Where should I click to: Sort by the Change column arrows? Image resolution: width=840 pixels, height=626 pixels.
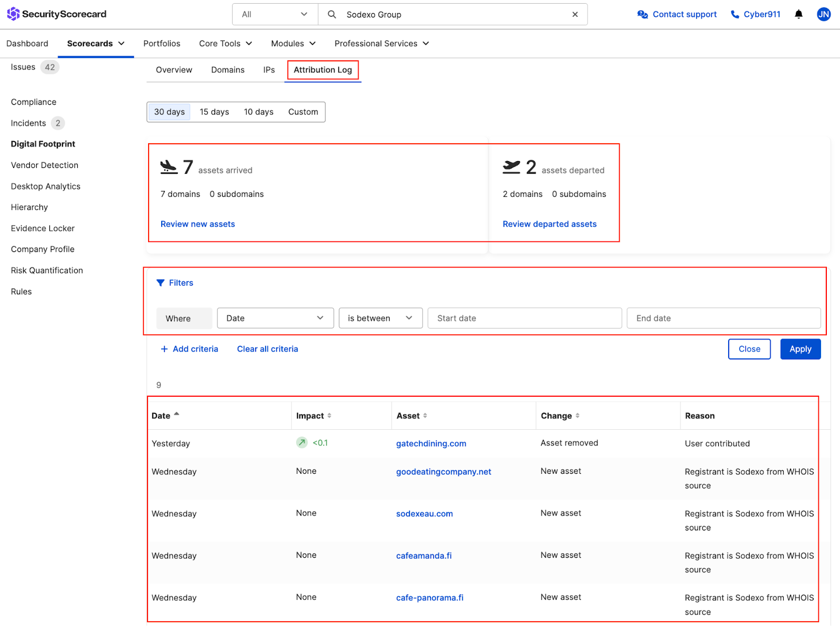(x=577, y=416)
